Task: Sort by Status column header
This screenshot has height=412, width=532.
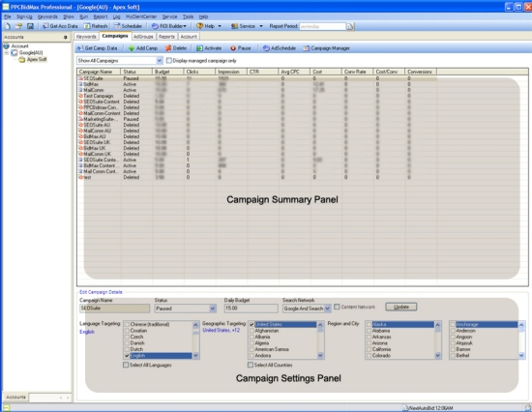Action: (x=136, y=72)
